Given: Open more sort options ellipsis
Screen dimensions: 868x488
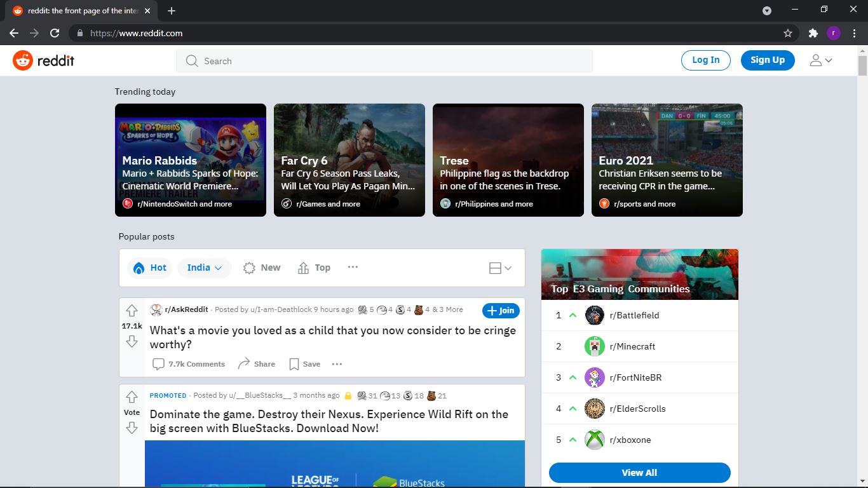Looking at the screenshot, I should coord(353,268).
